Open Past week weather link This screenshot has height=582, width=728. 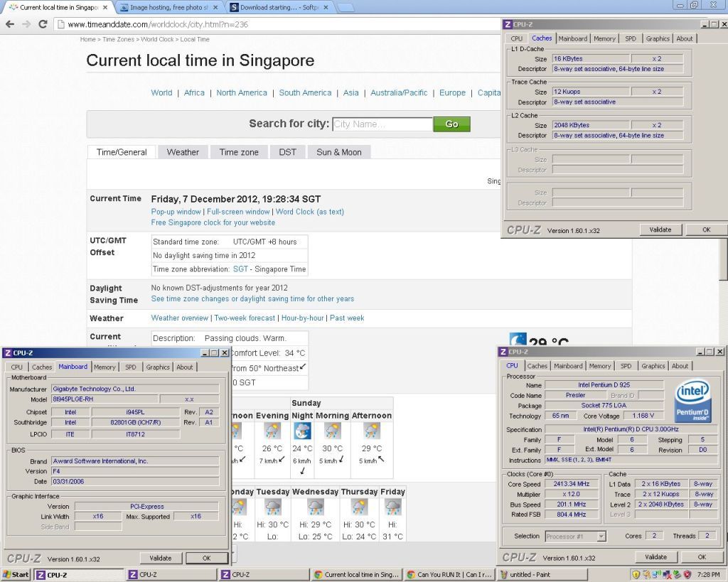pyautogui.click(x=347, y=318)
